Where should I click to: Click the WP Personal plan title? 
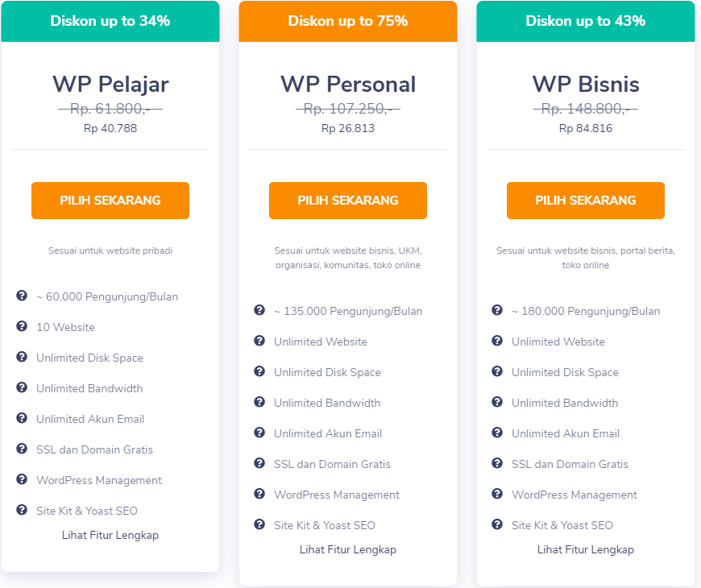click(348, 84)
